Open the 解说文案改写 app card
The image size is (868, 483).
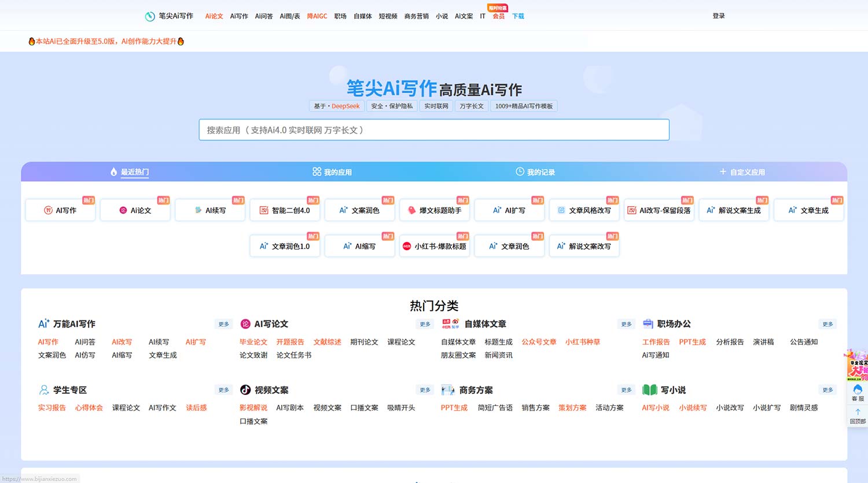(x=584, y=246)
